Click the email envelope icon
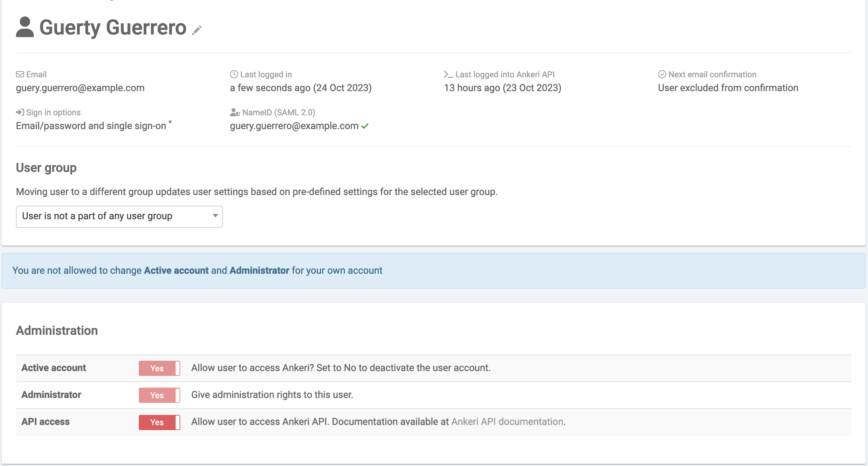Viewport: 868px width, 466px height. 20,74
